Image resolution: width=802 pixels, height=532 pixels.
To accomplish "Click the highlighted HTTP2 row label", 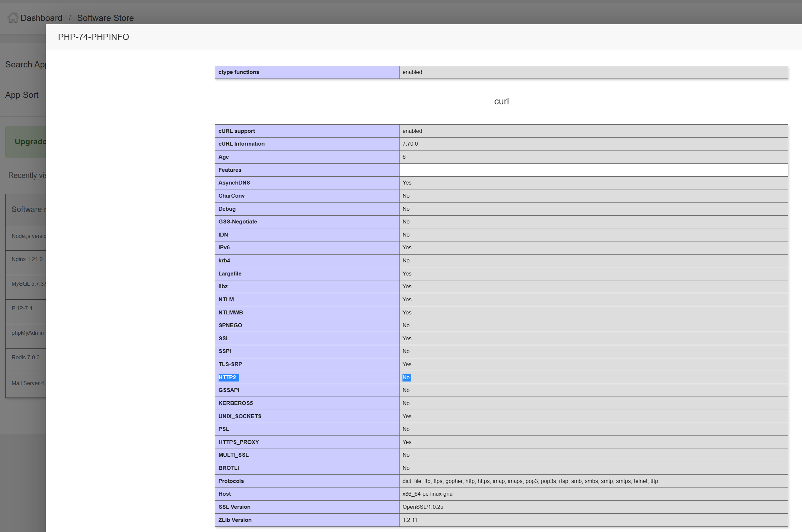I will point(228,377).
